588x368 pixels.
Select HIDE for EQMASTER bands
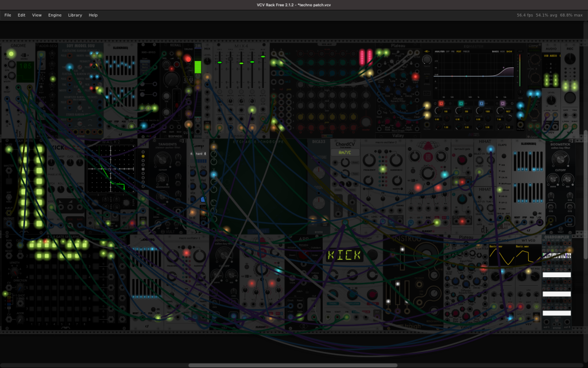point(503,51)
